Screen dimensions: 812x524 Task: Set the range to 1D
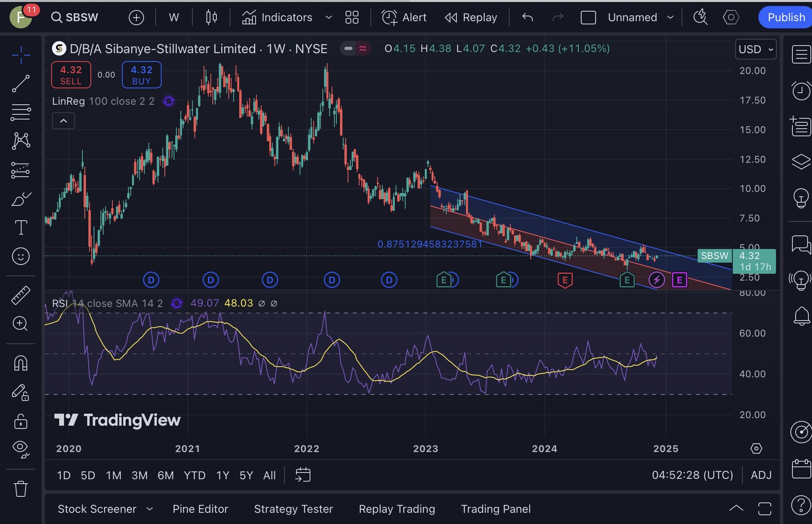[x=64, y=475]
